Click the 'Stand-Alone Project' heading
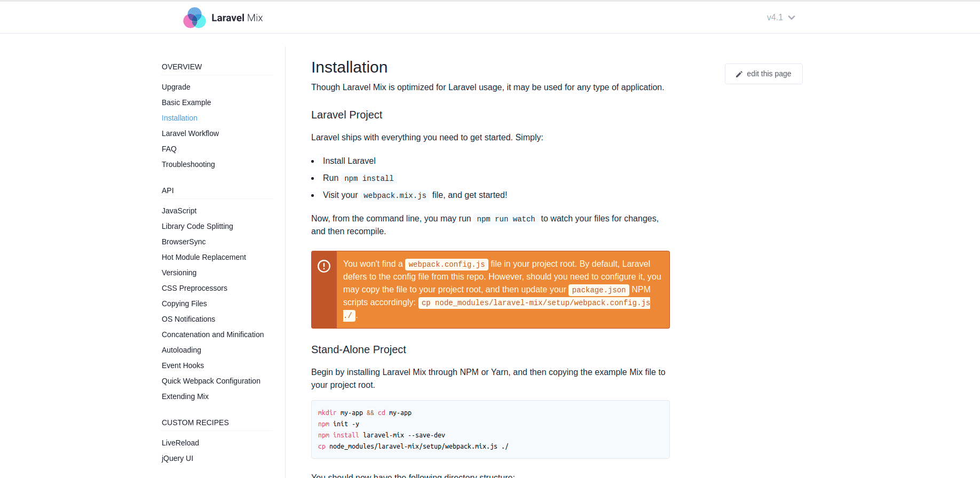 (359, 349)
